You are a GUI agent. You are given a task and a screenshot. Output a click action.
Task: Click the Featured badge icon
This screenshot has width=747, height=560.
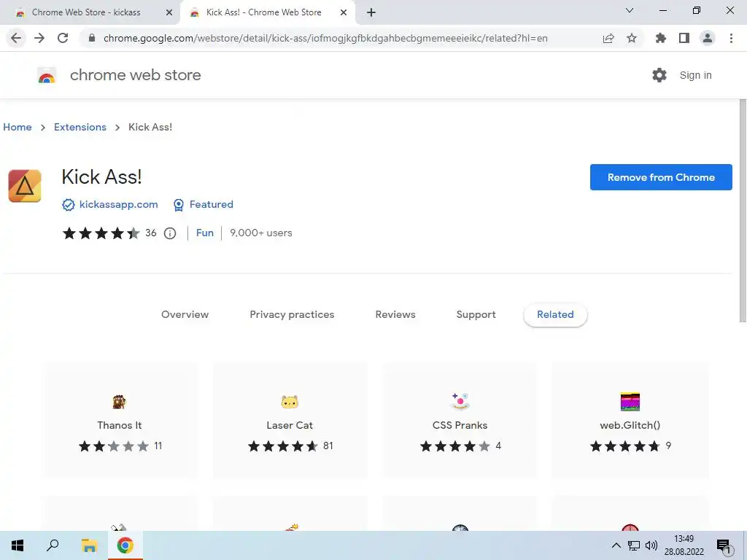click(179, 205)
